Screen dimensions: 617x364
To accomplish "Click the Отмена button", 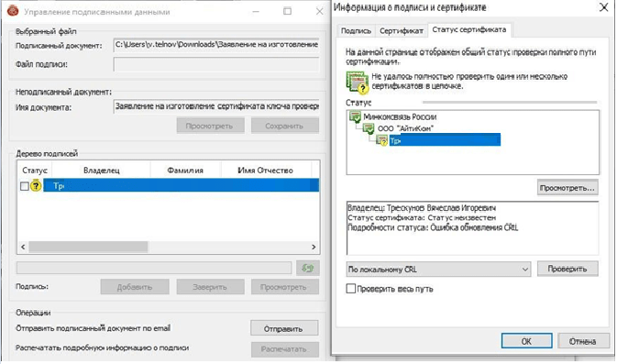I will pyautogui.click(x=582, y=341).
